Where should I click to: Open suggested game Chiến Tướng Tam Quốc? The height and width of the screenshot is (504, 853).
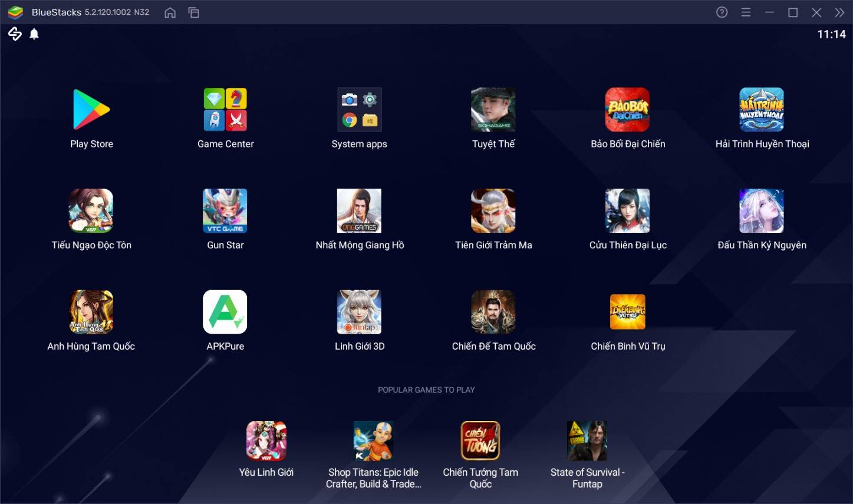coord(480,441)
